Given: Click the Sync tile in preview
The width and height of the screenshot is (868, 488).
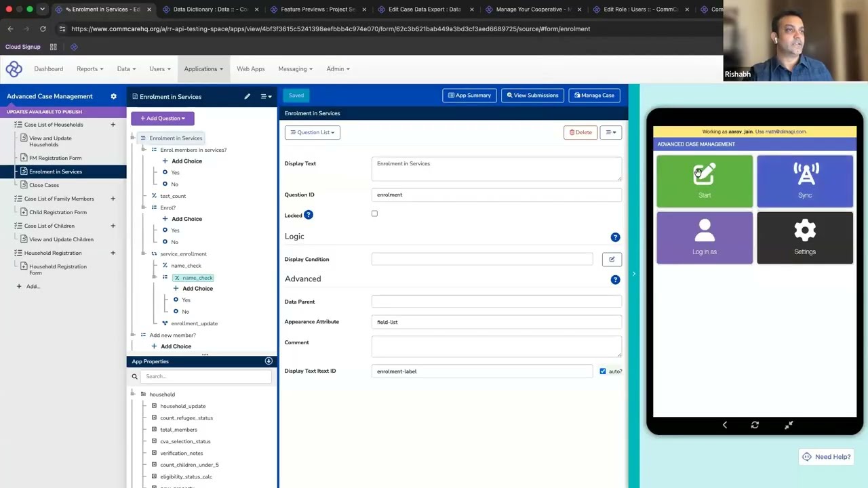Looking at the screenshot, I should pyautogui.click(x=805, y=181).
